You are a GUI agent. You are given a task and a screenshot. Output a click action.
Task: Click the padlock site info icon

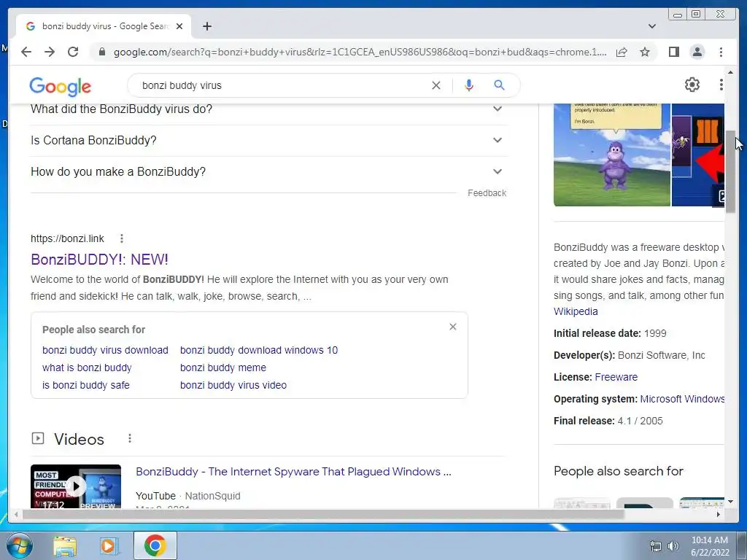[x=102, y=52]
